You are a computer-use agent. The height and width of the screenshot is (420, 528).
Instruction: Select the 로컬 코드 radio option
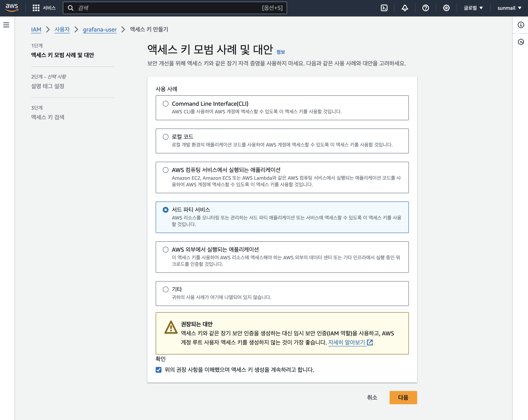(x=166, y=137)
